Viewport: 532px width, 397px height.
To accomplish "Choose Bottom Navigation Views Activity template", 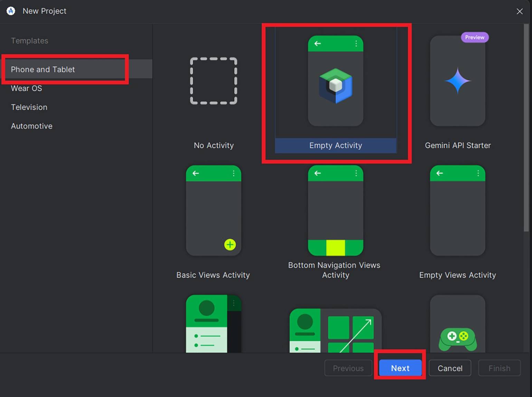I will click(335, 210).
